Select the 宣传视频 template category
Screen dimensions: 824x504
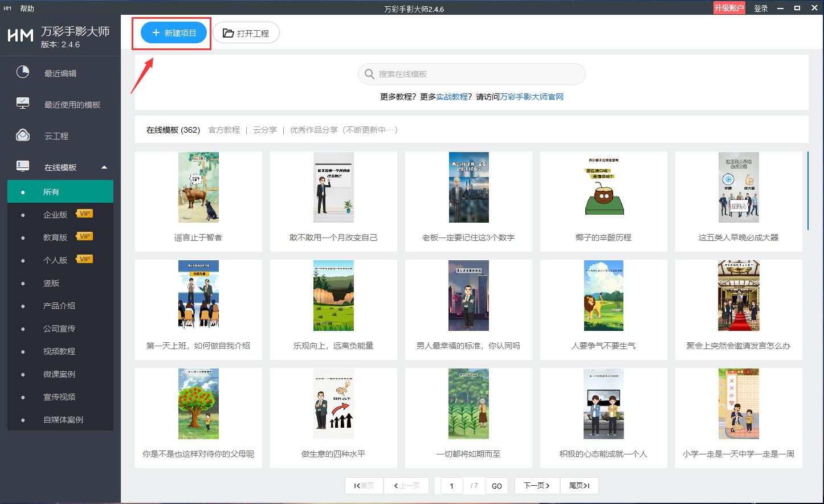[x=60, y=396]
